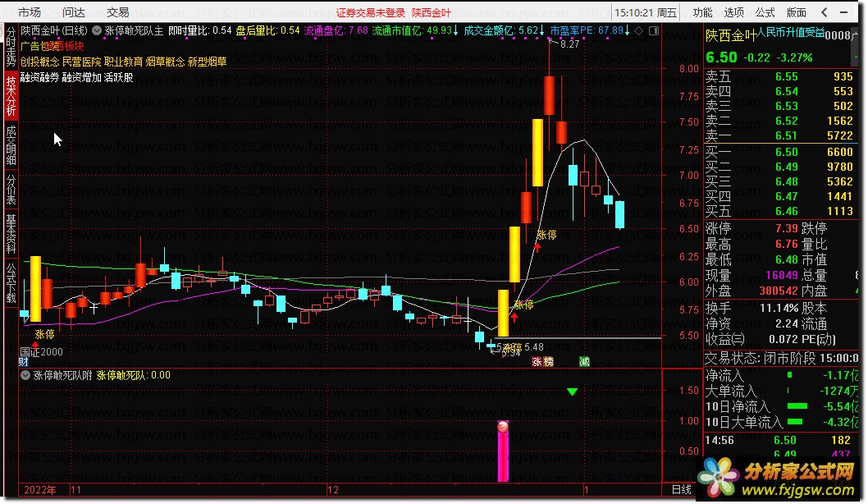Click the back arrow in title bar

coord(825,12)
